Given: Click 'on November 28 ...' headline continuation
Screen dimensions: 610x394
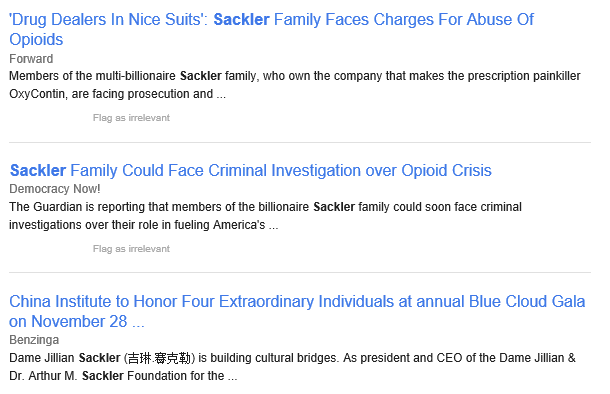Looking at the screenshot, I should (x=77, y=322).
